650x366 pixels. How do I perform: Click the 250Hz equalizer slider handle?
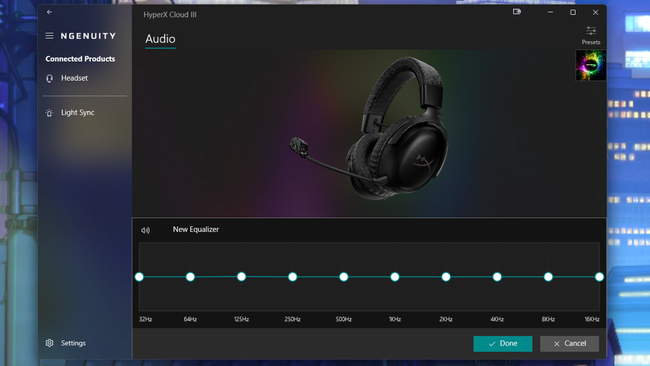coord(293,276)
